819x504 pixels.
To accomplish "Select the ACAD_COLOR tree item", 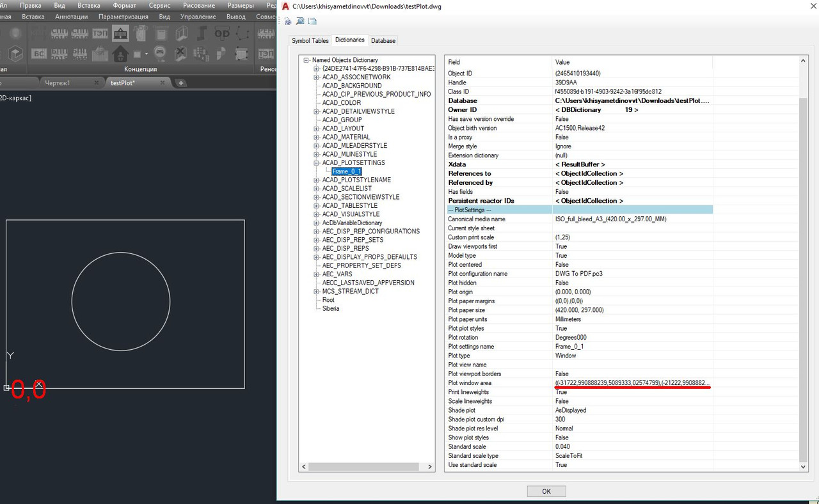I will pyautogui.click(x=342, y=102).
